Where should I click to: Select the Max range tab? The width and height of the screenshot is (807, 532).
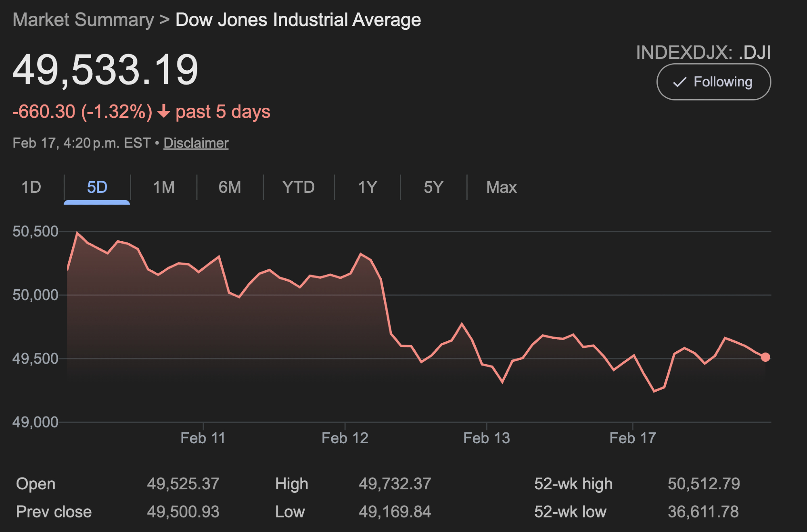[501, 187]
